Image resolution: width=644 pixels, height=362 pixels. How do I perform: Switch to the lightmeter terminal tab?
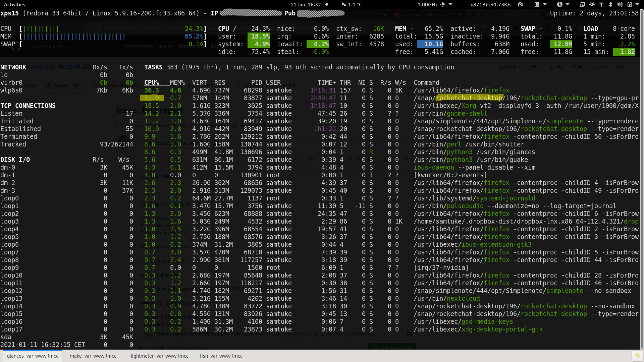point(159,356)
